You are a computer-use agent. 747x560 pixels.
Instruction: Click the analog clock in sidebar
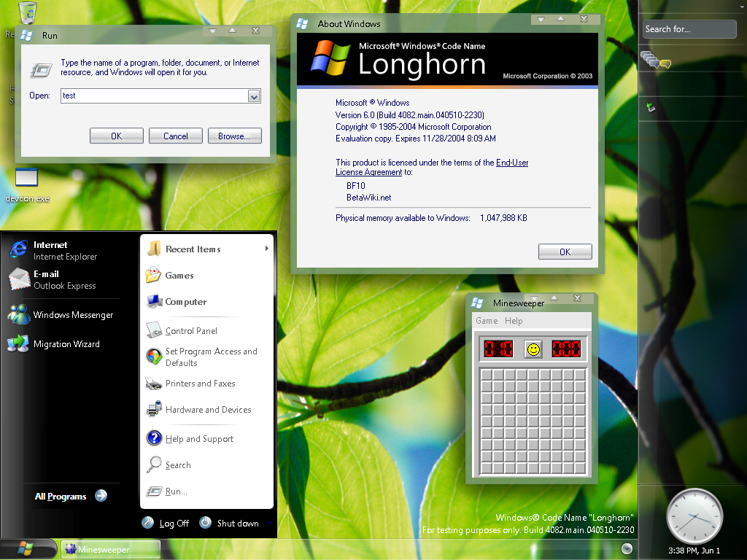click(x=694, y=516)
